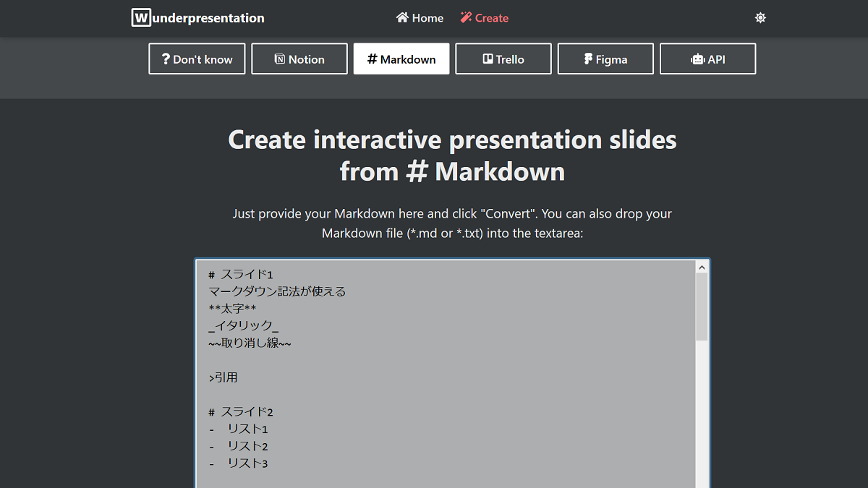Click the Notion logo icon
Image resolution: width=868 pixels, height=488 pixels.
point(280,59)
